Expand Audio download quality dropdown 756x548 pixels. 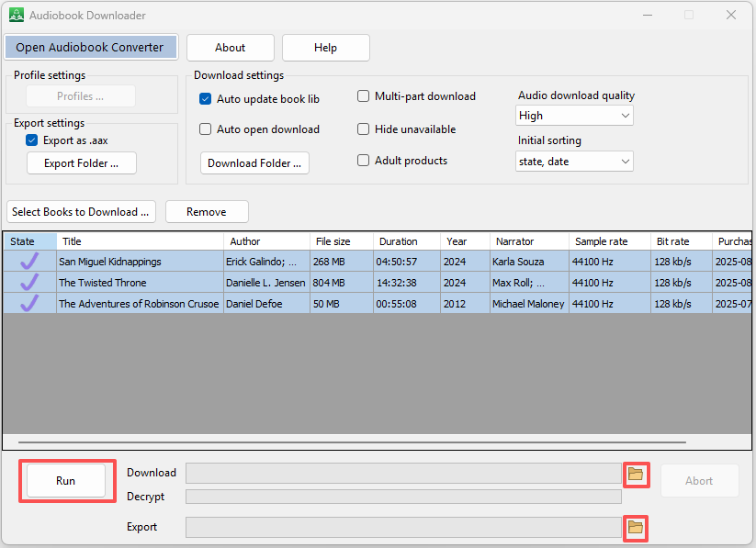[x=574, y=116]
